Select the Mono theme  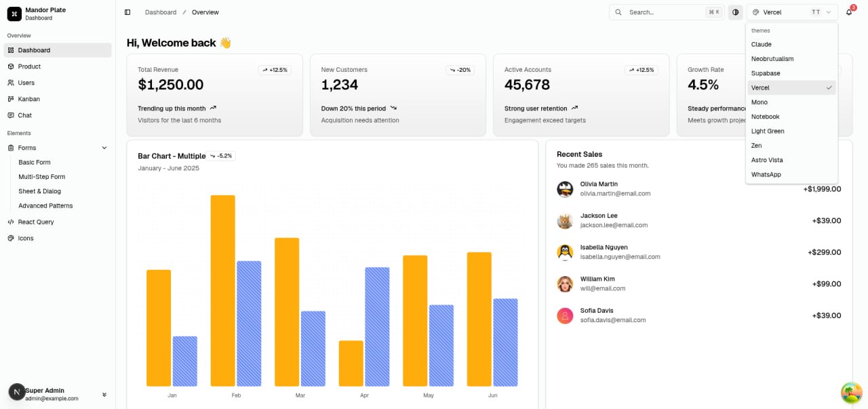791,102
